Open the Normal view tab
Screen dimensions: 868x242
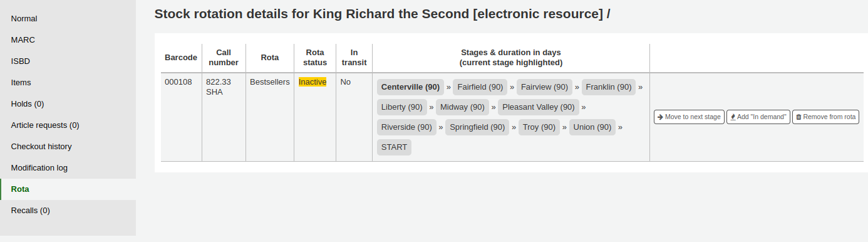point(68,19)
